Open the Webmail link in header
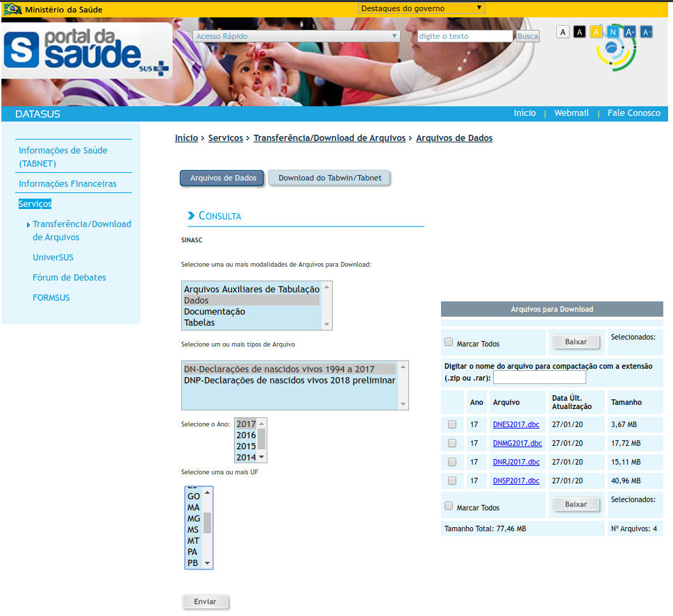673x616 pixels. tap(572, 113)
